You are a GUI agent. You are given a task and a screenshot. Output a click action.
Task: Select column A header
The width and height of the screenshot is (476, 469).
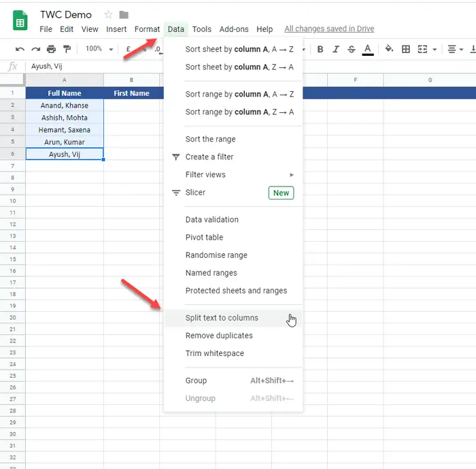(65, 80)
